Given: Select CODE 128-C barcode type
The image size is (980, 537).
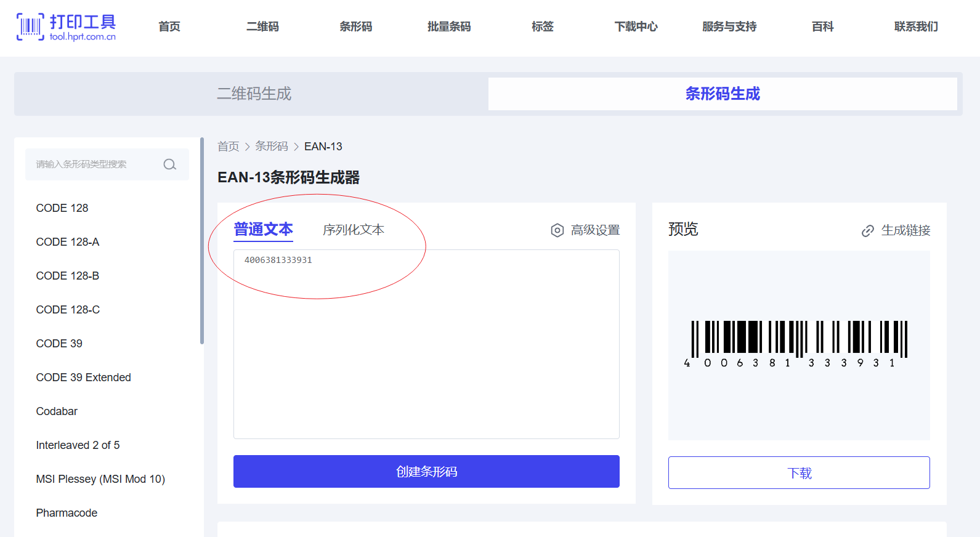Looking at the screenshot, I should (68, 310).
